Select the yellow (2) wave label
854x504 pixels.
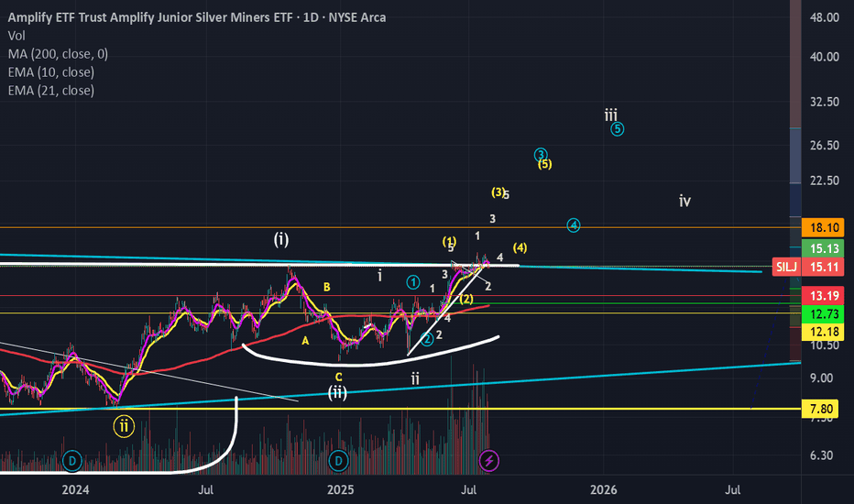pyautogui.click(x=466, y=299)
